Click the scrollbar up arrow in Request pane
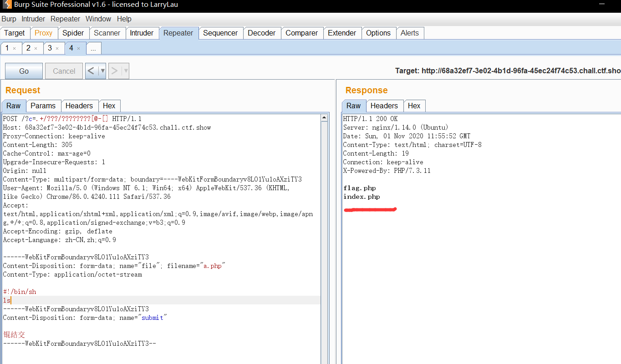 [325, 118]
